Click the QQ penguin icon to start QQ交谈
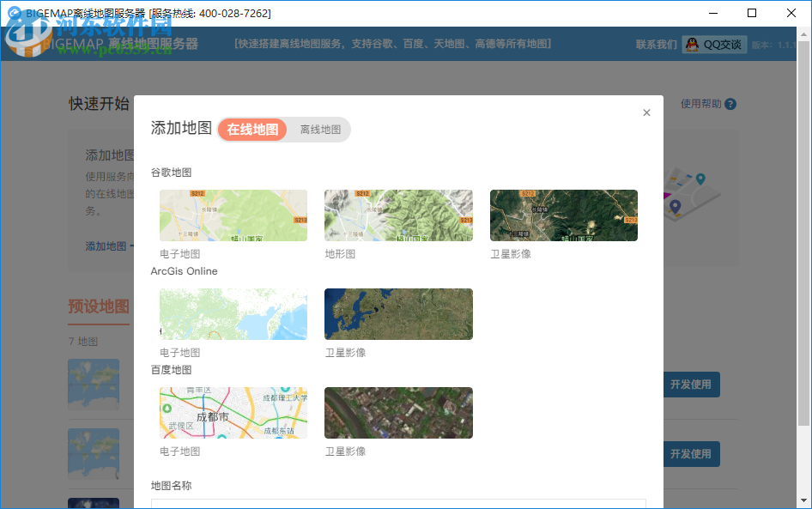 [x=691, y=44]
